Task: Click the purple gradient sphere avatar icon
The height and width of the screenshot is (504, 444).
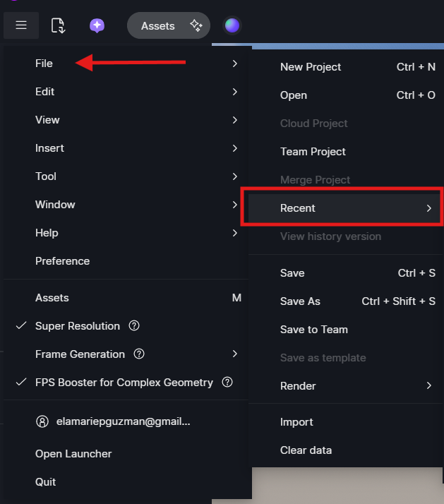Action: click(232, 26)
